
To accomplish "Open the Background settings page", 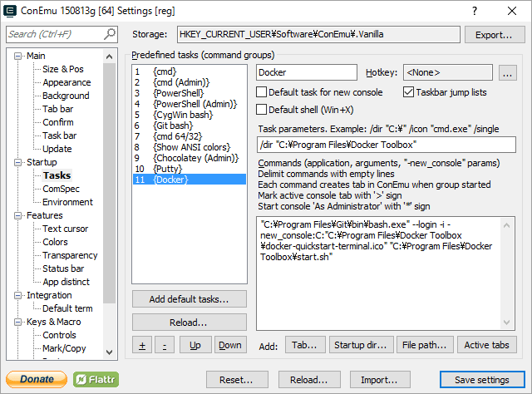I will tap(66, 96).
